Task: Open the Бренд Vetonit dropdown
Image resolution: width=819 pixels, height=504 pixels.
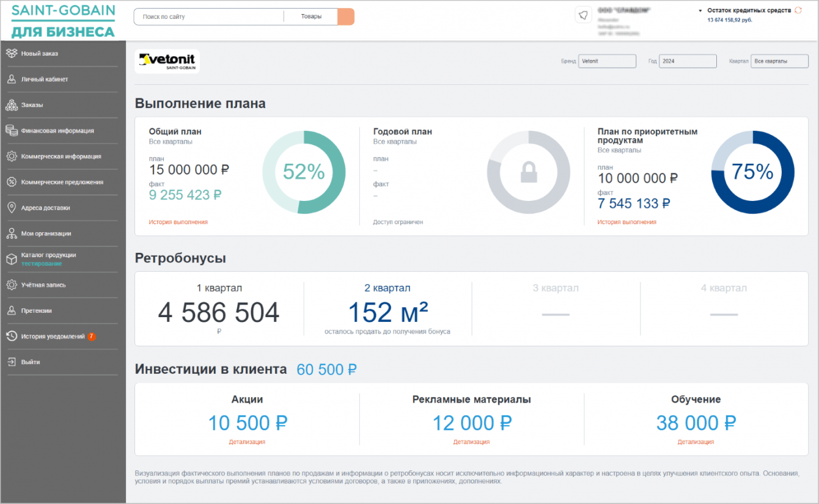Action: tap(607, 61)
